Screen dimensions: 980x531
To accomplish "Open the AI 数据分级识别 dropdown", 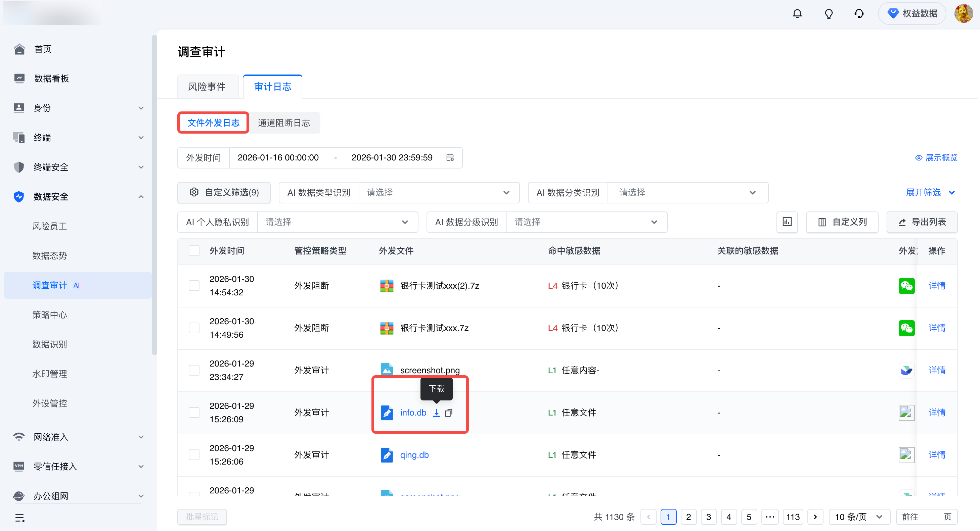I will click(x=586, y=222).
